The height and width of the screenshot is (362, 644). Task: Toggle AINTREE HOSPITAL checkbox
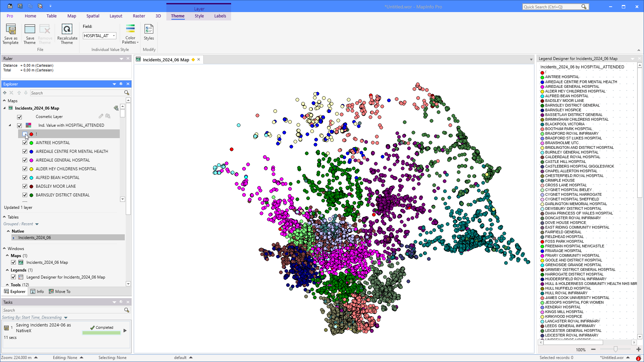25,143
